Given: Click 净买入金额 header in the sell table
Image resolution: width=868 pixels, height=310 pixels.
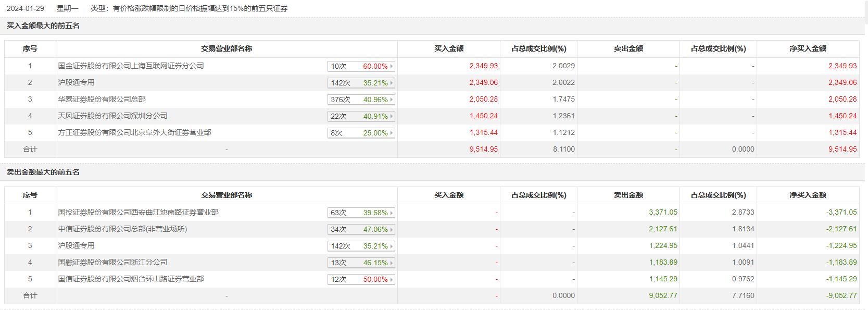Looking at the screenshot, I should pyautogui.click(x=808, y=195).
